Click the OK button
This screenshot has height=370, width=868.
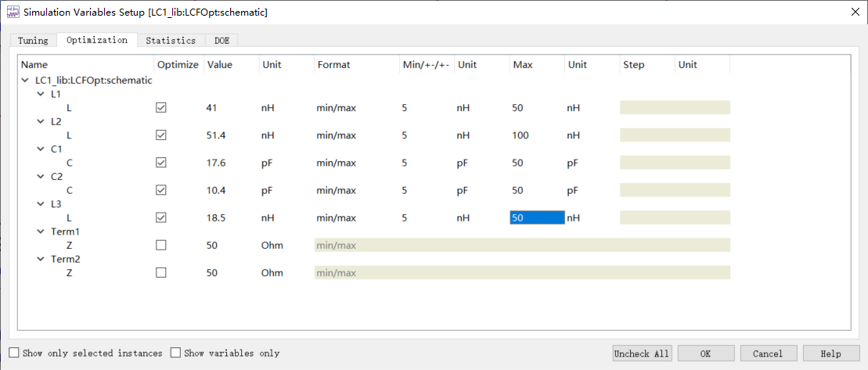(705, 354)
